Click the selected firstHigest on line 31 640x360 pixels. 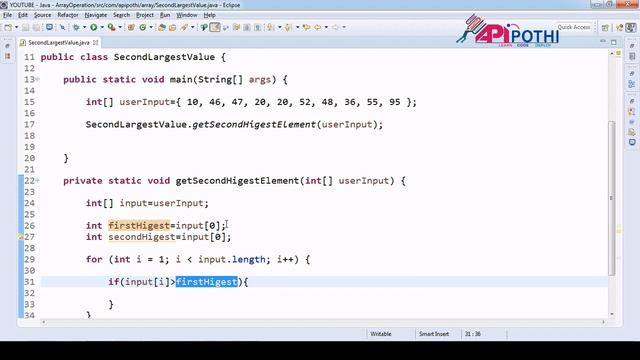point(207,282)
